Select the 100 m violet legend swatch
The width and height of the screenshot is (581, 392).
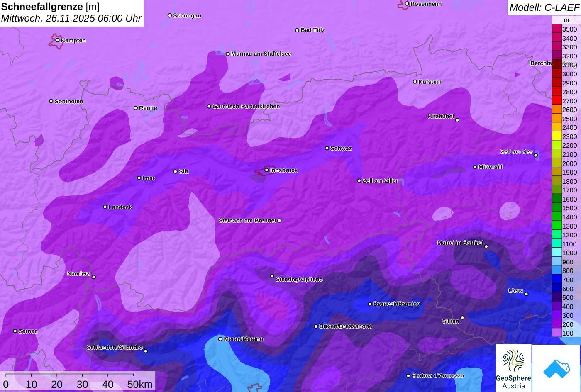pos(557,333)
